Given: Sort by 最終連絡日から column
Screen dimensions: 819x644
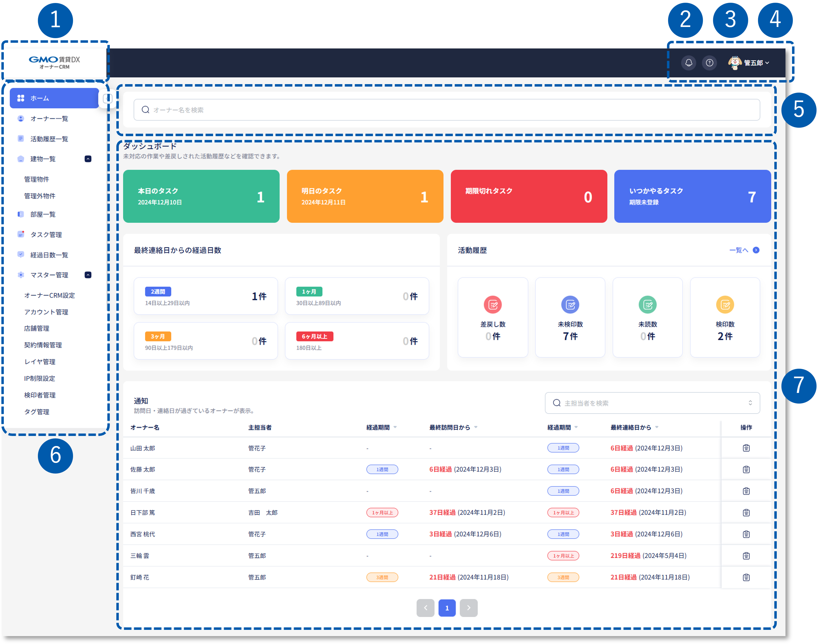Looking at the screenshot, I should tap(657, 427).
